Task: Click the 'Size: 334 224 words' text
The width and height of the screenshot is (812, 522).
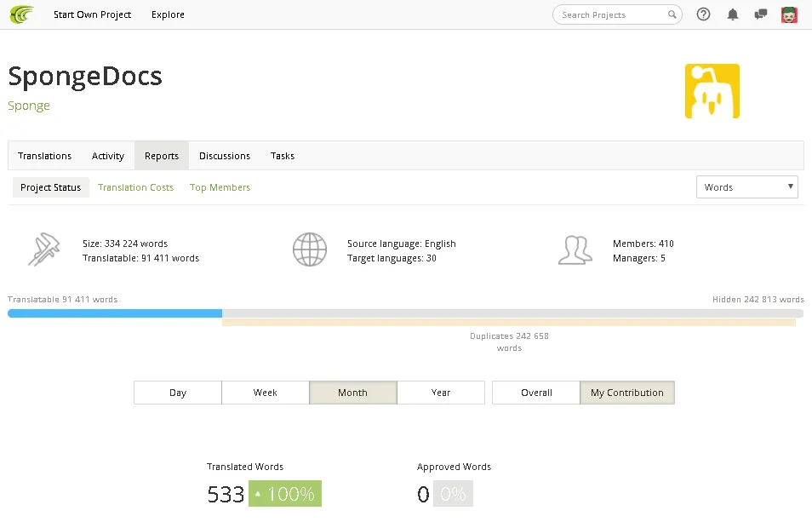Action: 125,244
